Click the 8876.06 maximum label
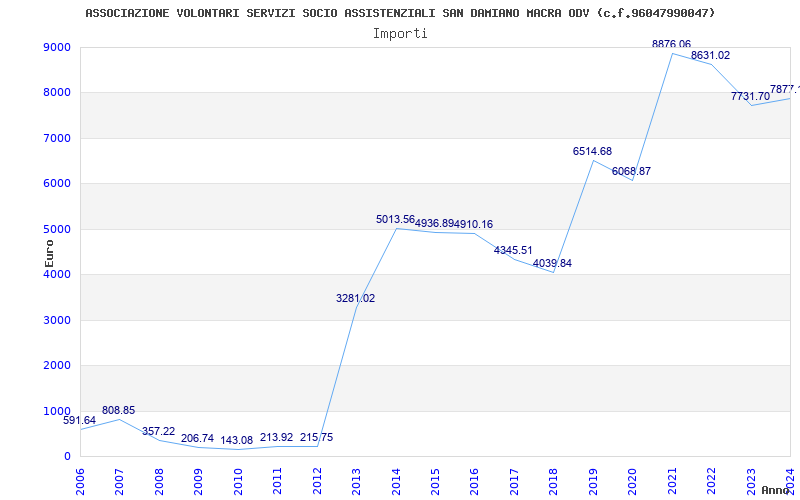The width and height of the screenshot is (800, 500). (671, 44)
